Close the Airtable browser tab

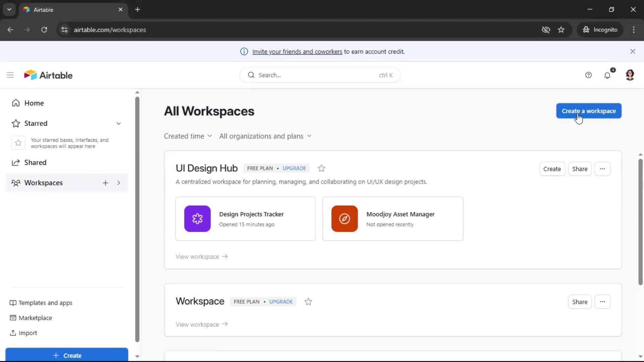[120, 9]
